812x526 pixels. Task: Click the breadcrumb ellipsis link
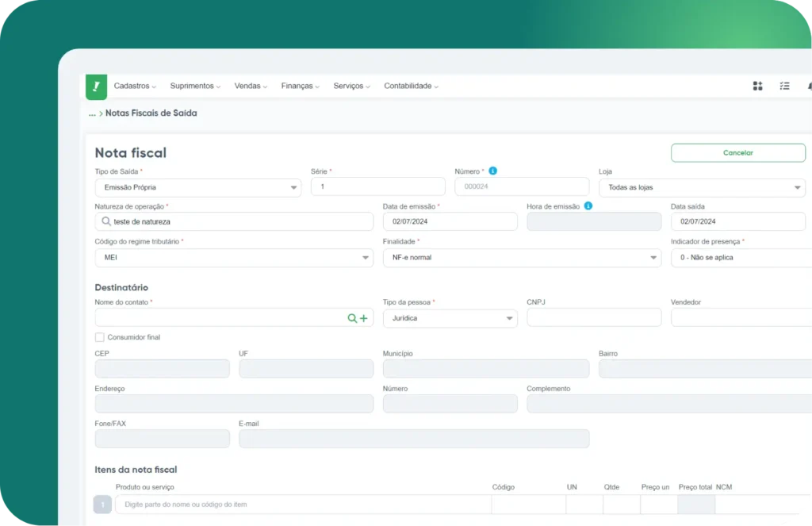(x=92, y=113)
